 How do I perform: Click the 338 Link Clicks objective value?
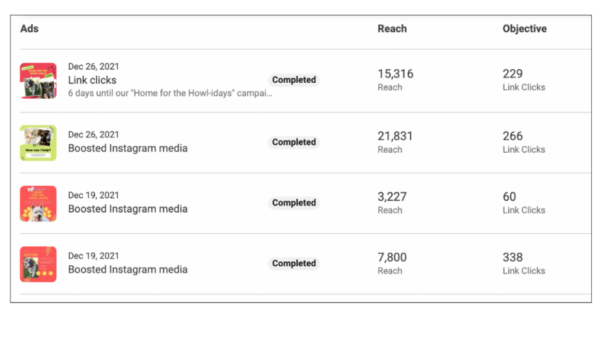pos(512,257)
